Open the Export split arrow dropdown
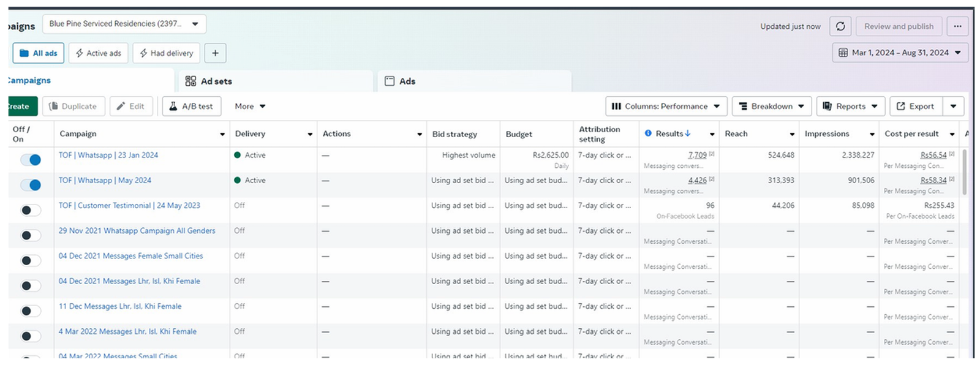 [x=954, y=106]
